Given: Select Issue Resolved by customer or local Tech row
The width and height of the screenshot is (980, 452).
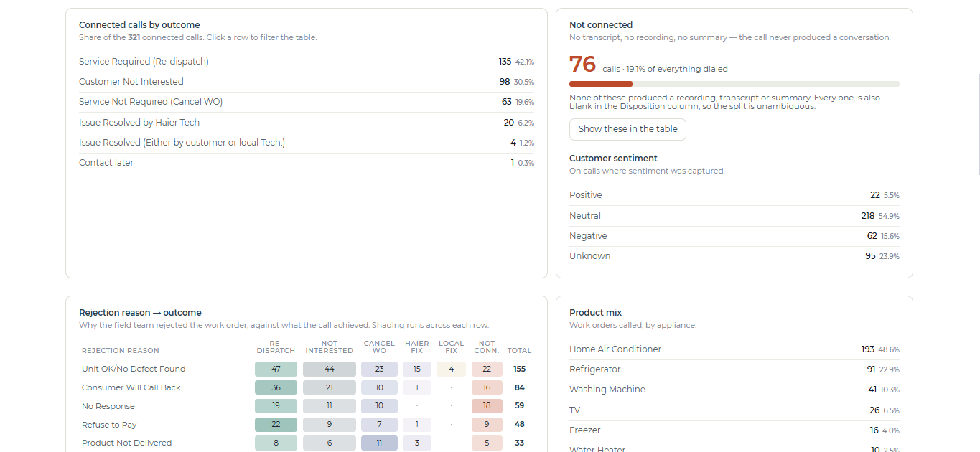Looking at the screenshot, I should point(307,143).
